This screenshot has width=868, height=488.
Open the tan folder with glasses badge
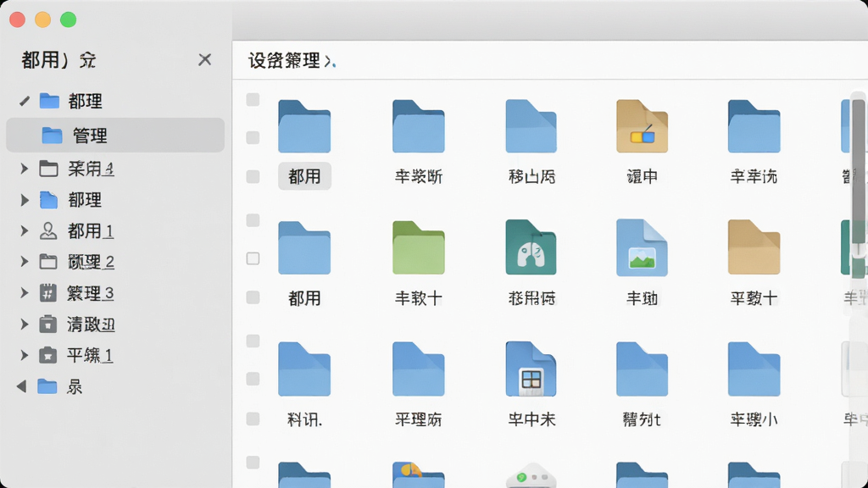tap(643, 126)
